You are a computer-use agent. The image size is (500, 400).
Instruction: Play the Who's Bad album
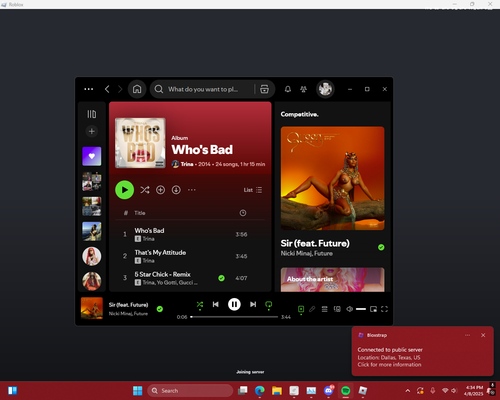click(124, 190)
